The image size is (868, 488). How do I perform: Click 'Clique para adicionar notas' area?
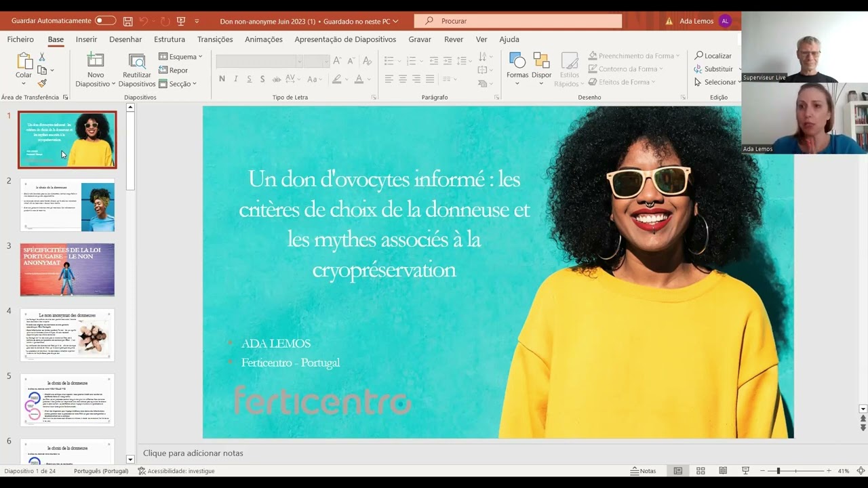193,453
